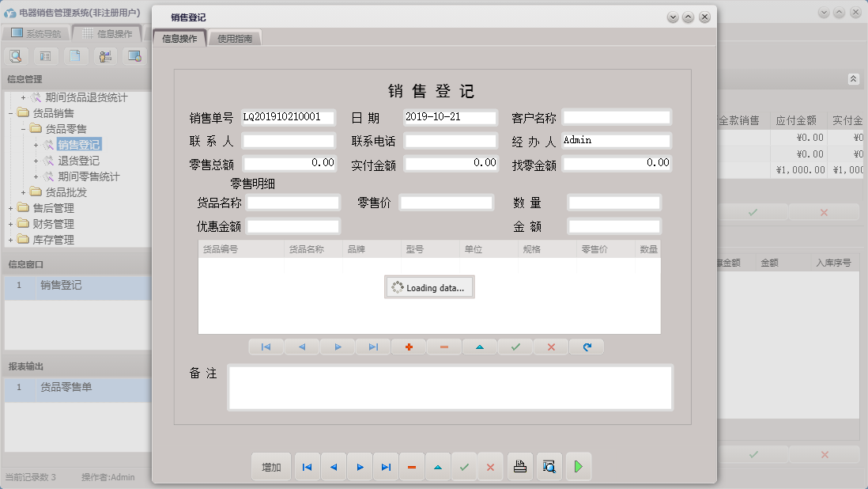Click the exit/monitor icon on the toolbar
The width and height of the screenshot is (868, 489).
(133, 56)
